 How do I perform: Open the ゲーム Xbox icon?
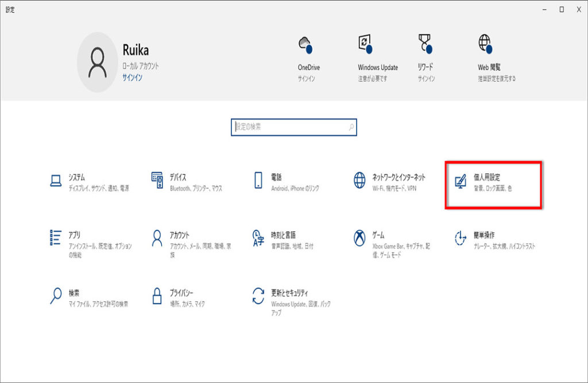coord(359,237)
